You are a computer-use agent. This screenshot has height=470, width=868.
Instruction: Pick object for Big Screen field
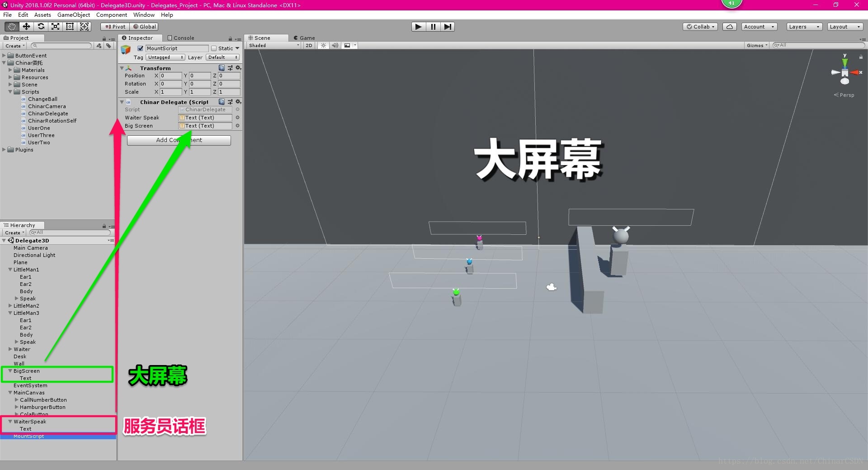237,126
